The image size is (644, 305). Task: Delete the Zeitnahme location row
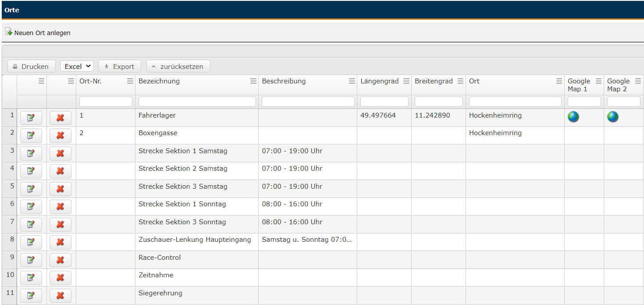tap(60, 278)
